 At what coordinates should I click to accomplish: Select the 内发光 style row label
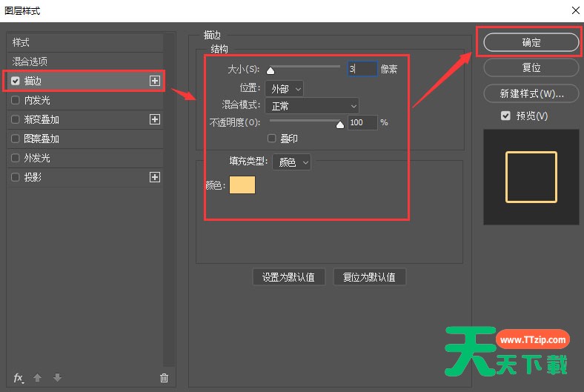pyautogui.click(x=37, y=100)
